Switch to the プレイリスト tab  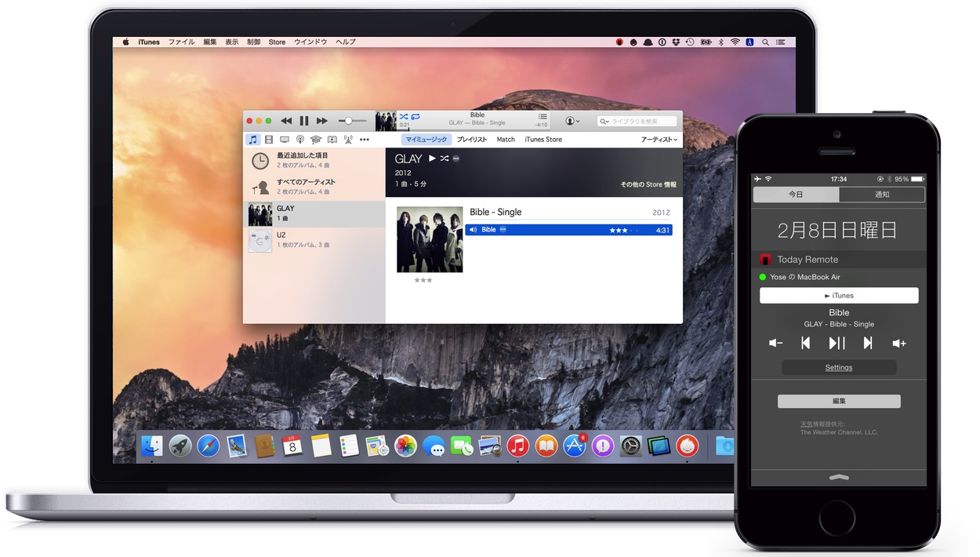point(472,140)
